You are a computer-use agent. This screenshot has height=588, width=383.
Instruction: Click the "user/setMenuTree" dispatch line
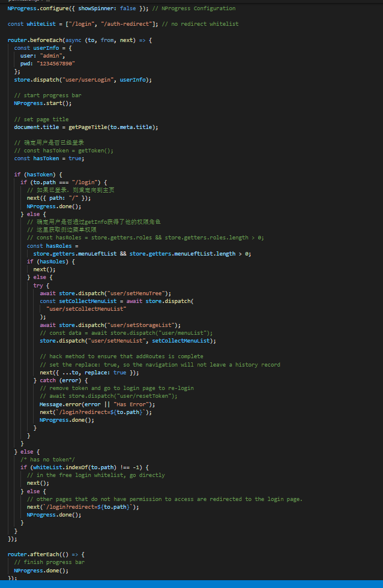(x=106, y=293)
